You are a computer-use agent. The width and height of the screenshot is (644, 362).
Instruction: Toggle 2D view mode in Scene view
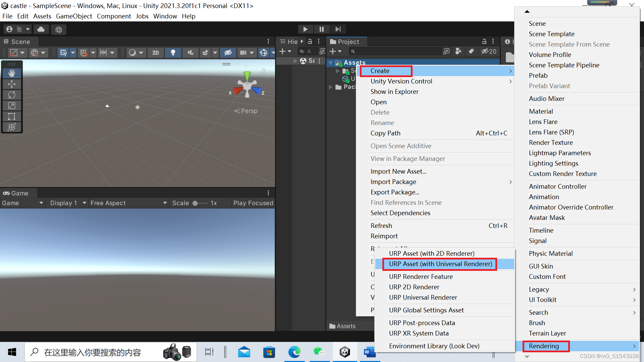pos(155,53)
